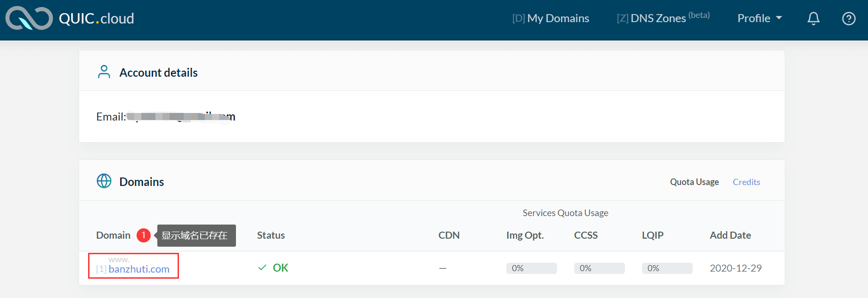Click the CDN column header
Screen dimensions: 868x298
(449, 235)
